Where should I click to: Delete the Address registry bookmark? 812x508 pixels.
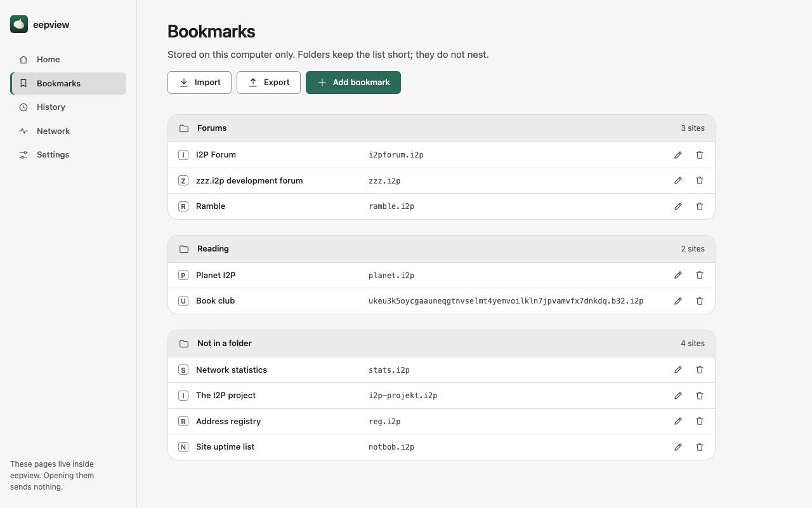700,421
